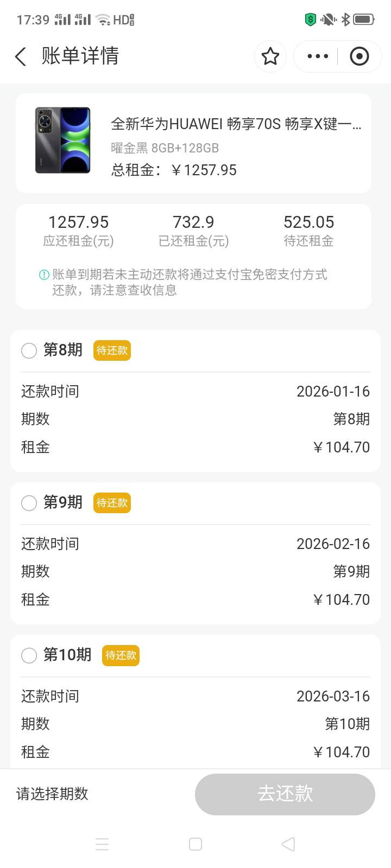Select the 第10期 installment radio button
This screenshot has height=868, width=391.
29,655
